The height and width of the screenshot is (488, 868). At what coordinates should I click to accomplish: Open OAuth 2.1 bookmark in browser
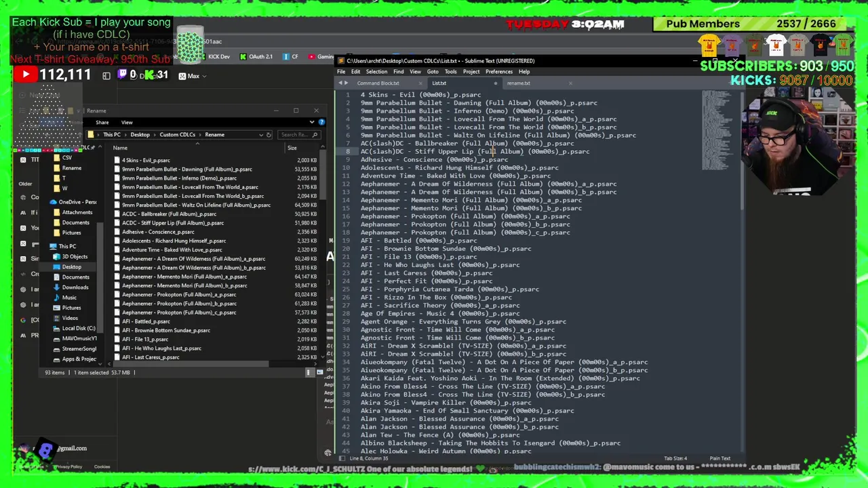pos(256,57)
